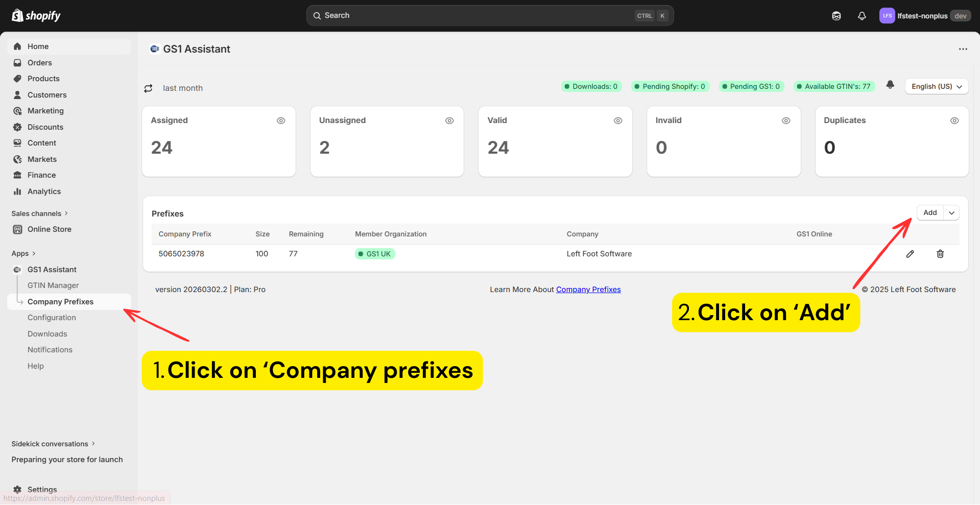The height and width of the screenshot is (505, 980).
Task: Open Customers in sidebar
Action: [x=69, y=95]
